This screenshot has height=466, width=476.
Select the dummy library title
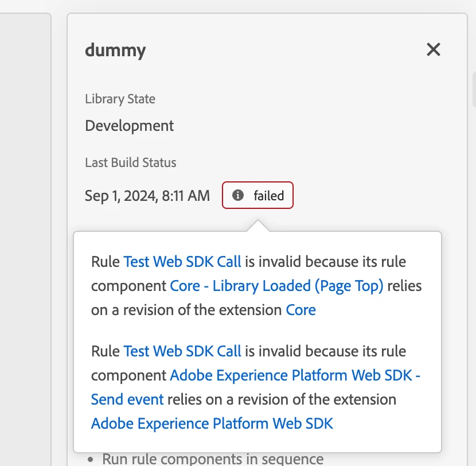(115, 51)
